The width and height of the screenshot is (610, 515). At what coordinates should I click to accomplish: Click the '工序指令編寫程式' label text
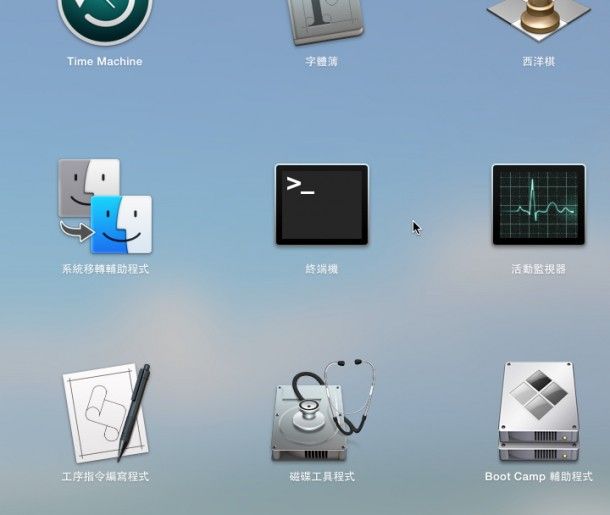[x=105, y=476]
